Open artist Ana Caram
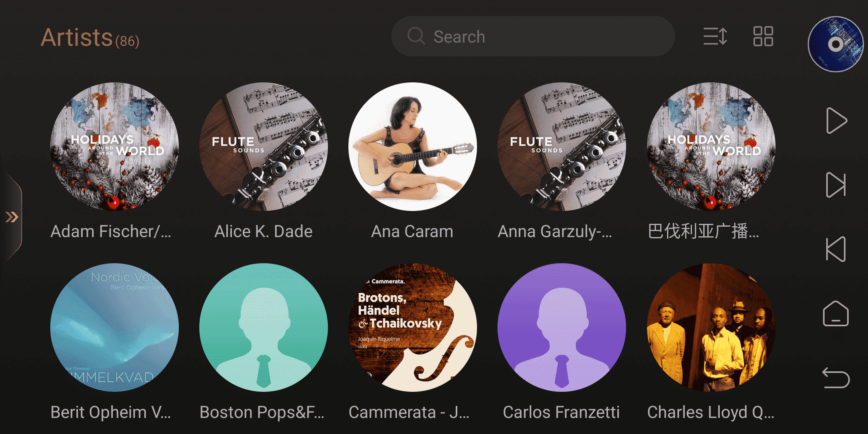 coord(412,147)
